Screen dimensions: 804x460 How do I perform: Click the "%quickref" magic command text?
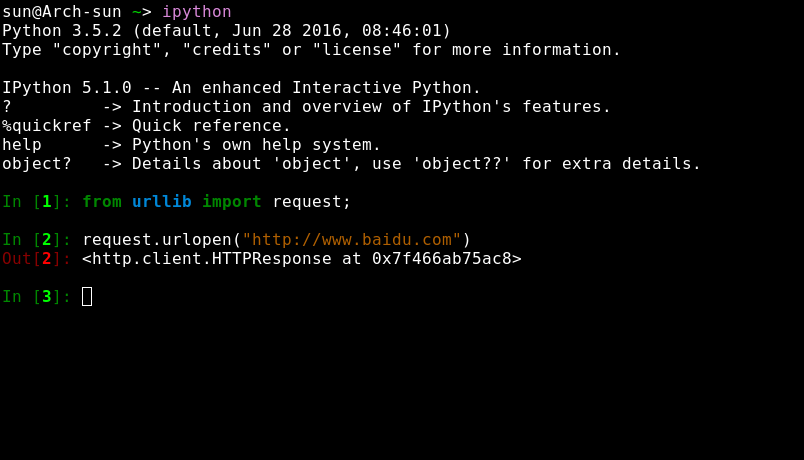[46, 125]
